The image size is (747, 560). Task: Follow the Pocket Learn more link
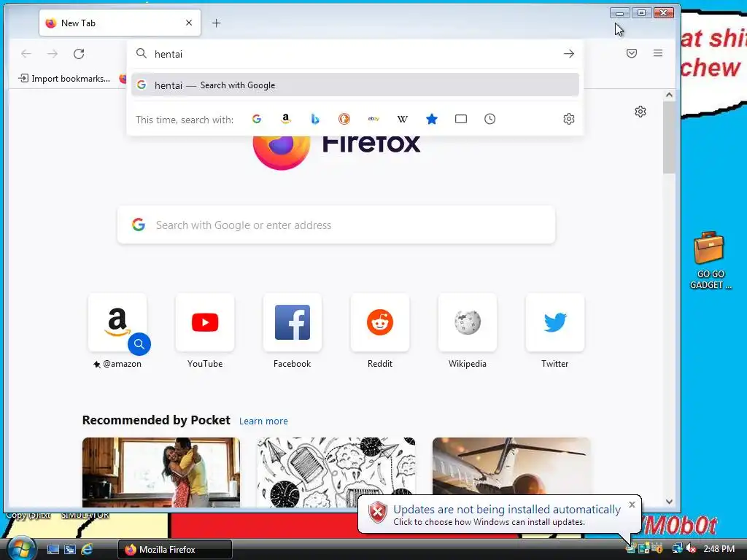pyautogui.click(x=263, y=421)
